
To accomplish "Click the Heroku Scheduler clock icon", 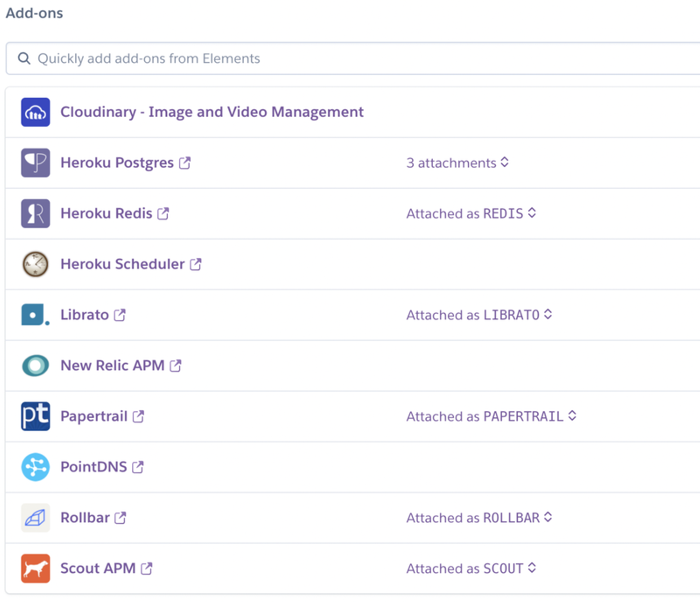I will point(35,264).
